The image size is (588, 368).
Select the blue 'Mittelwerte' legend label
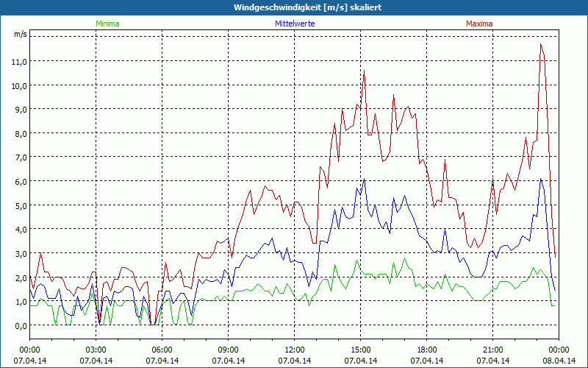[295, 24]
